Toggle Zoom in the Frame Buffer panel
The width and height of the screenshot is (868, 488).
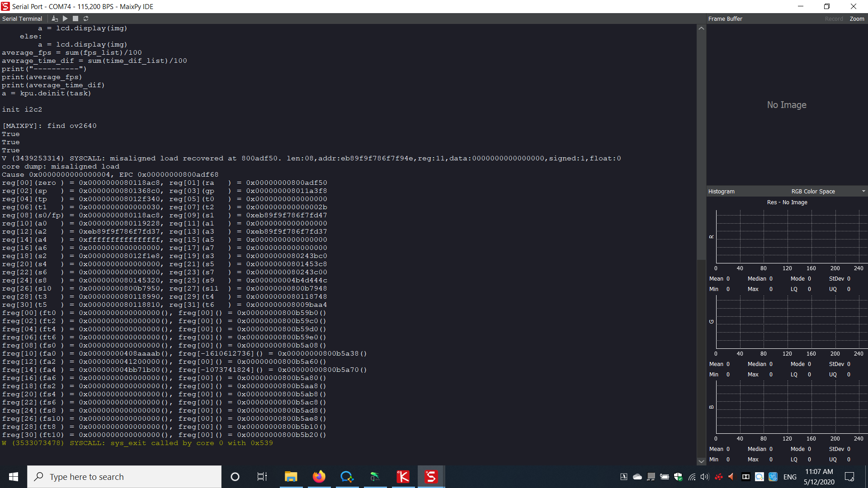coord(857,19)
